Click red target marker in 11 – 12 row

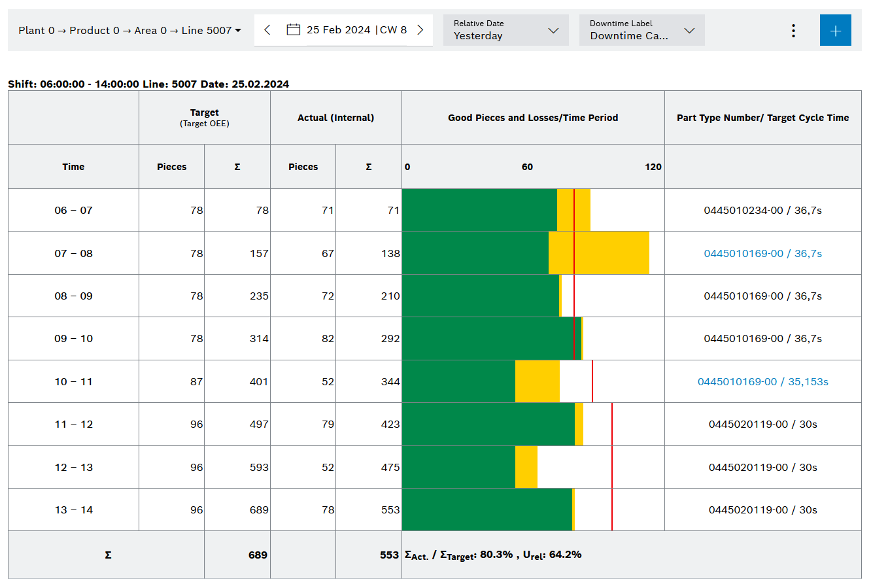pyautogui.click(x=612, y=424)
